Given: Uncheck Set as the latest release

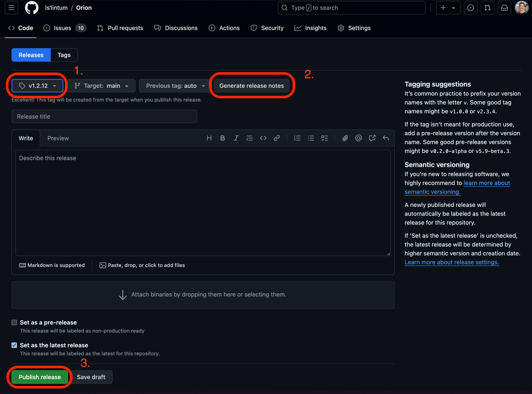Looking at the screenshot, I should pos(14,345).
